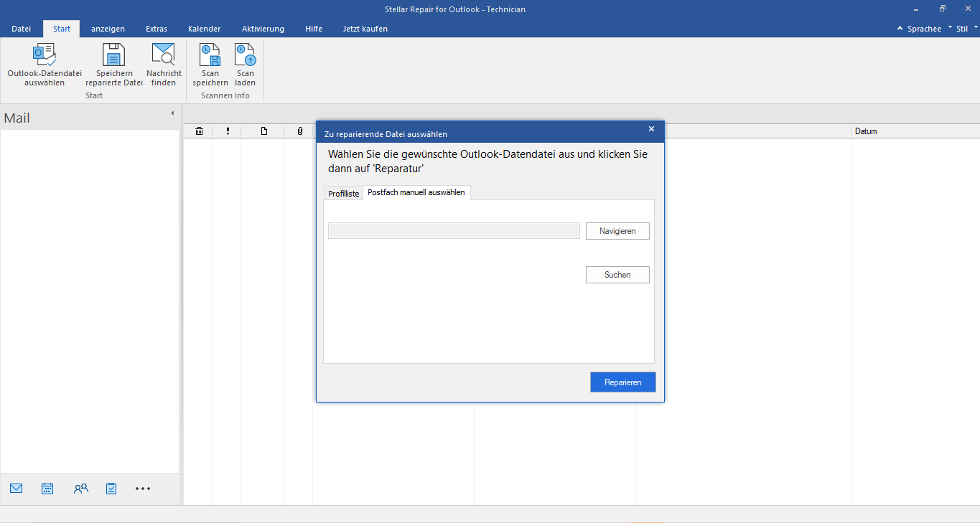Open the Extras menu

[157, 29]
